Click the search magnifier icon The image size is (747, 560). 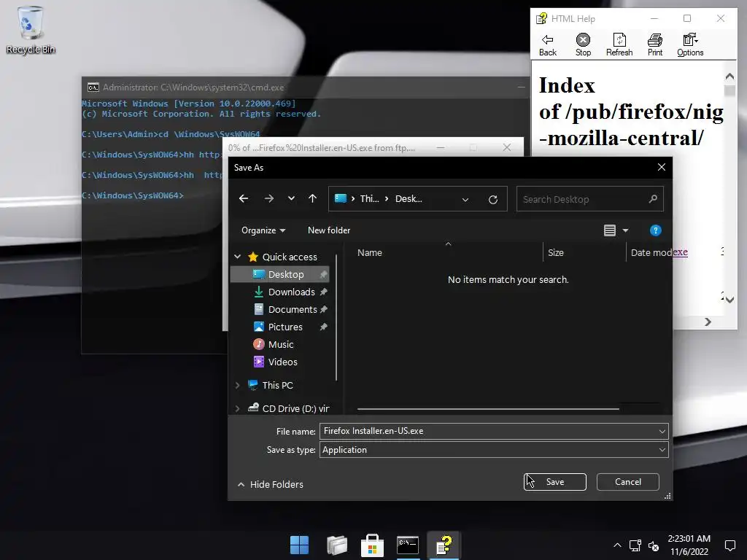tap(653, 199)
